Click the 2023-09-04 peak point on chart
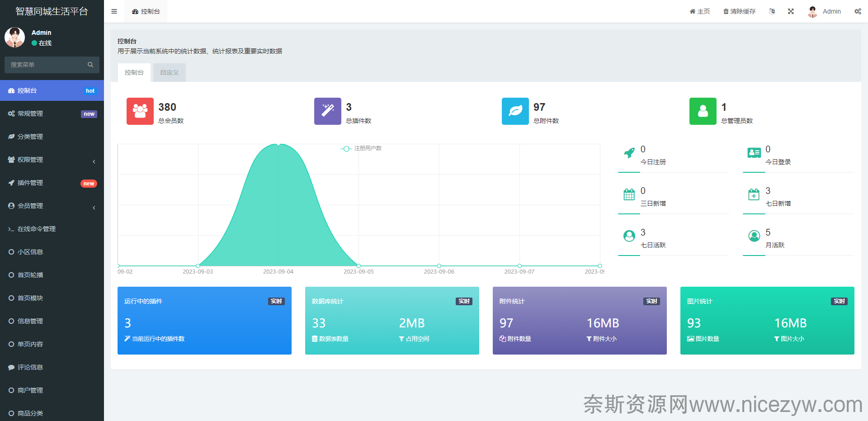 point(278,144)
